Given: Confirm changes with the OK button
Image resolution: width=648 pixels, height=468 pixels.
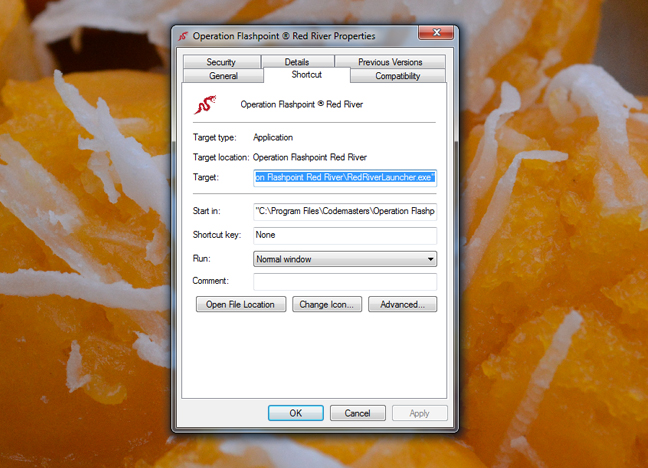Looking at the screenshot, I should (296, 413).
